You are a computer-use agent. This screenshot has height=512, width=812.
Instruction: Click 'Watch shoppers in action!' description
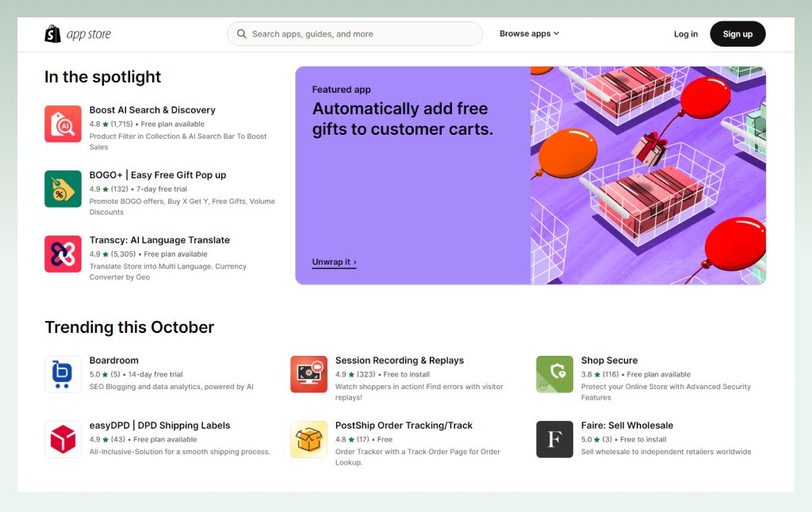pyautogui.click(x=419, y=392)
